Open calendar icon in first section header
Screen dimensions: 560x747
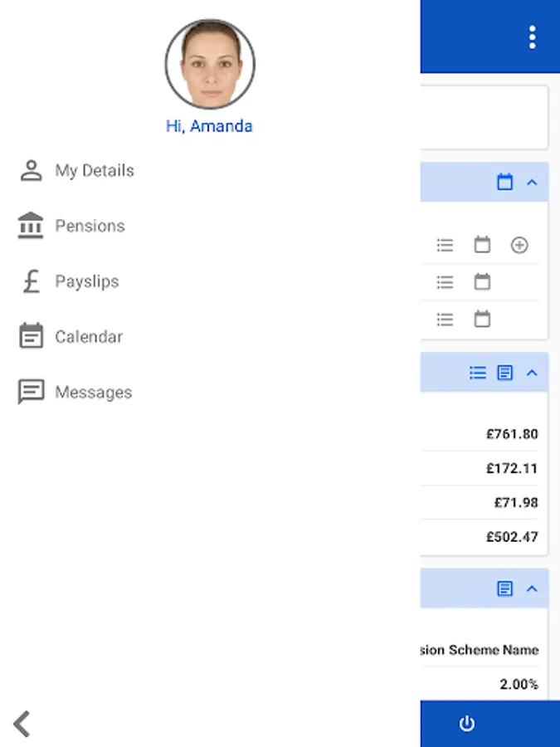tap(504, 182)
